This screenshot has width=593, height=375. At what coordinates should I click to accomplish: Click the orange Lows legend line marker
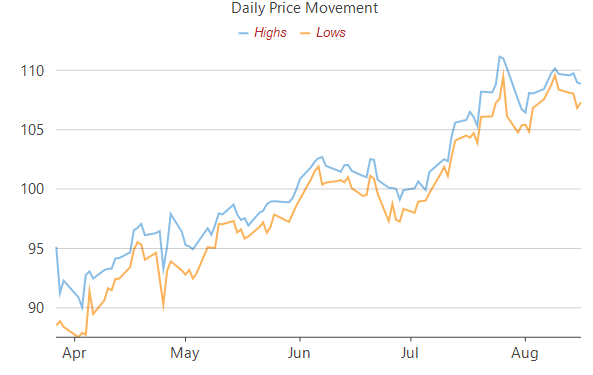point(305,33)
